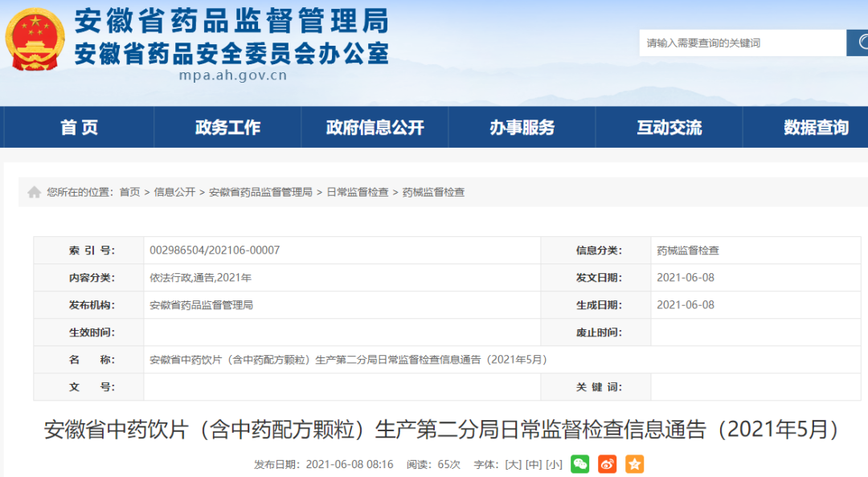Set font size to large [大]
Viewport: 868px width, 477px height.
(511, 464)
